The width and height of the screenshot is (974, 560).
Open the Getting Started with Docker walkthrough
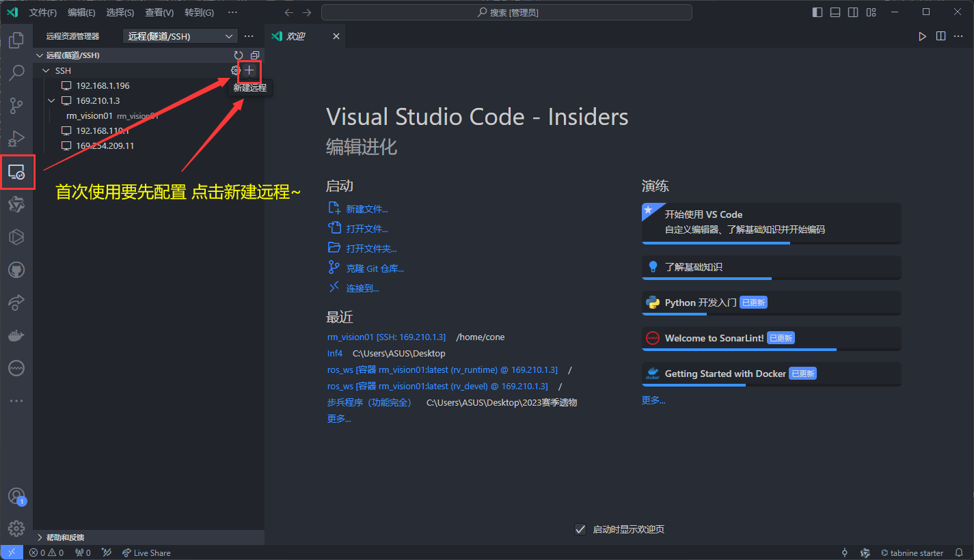(x=771, y=374)
